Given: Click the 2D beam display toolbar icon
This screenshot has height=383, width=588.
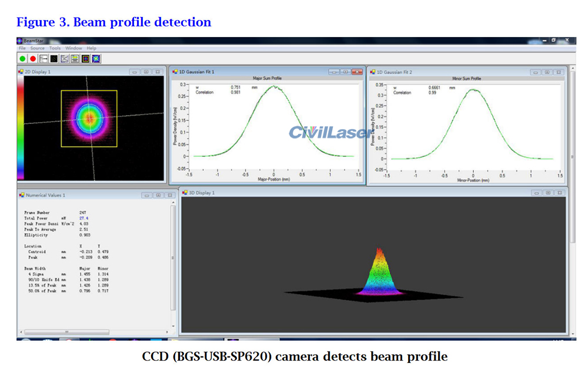Looking at the screenshot, I should click(x=85, y=59).
